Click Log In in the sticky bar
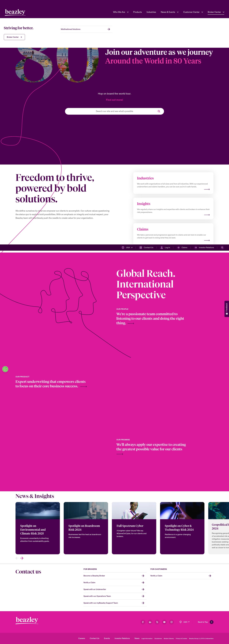Image resolution: width=229 pixels, height=644 pixels. [x=165, y=248]
